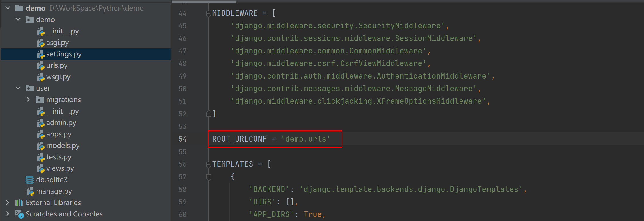Viewport: 644px width, 221px height.
Task: Click the ROOT_URLCONF variable name
Action: [239, 139]
